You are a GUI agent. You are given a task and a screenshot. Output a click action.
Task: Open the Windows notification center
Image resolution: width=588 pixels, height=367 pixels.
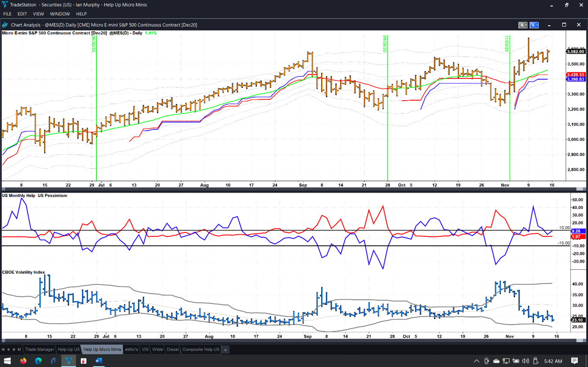575,361
